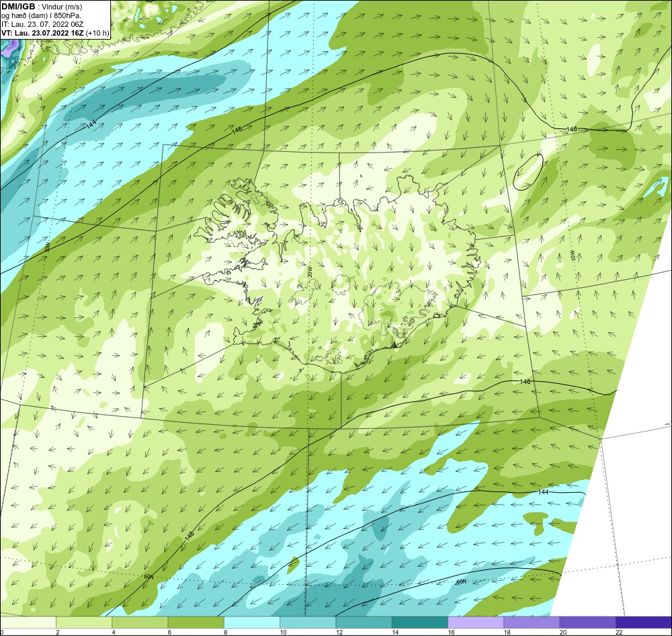Click the "30W" meridian label at left
The width and height of the screenshot is (672, 636).
pos(47,247)
